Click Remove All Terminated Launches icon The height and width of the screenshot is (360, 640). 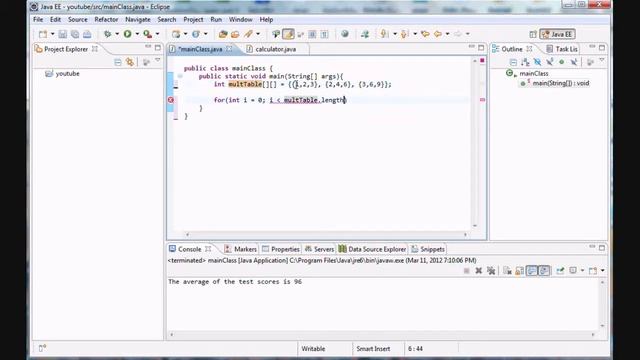pos(491,271)
